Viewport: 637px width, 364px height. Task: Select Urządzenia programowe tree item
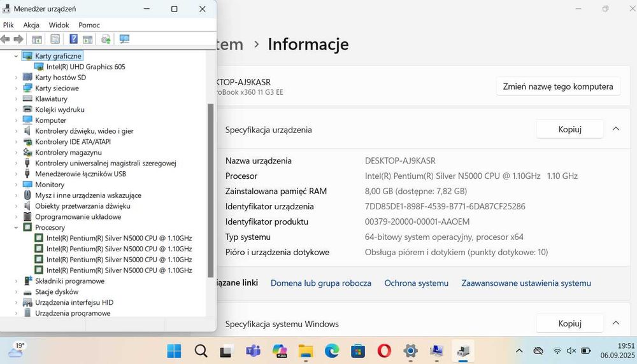coord(73,313)
